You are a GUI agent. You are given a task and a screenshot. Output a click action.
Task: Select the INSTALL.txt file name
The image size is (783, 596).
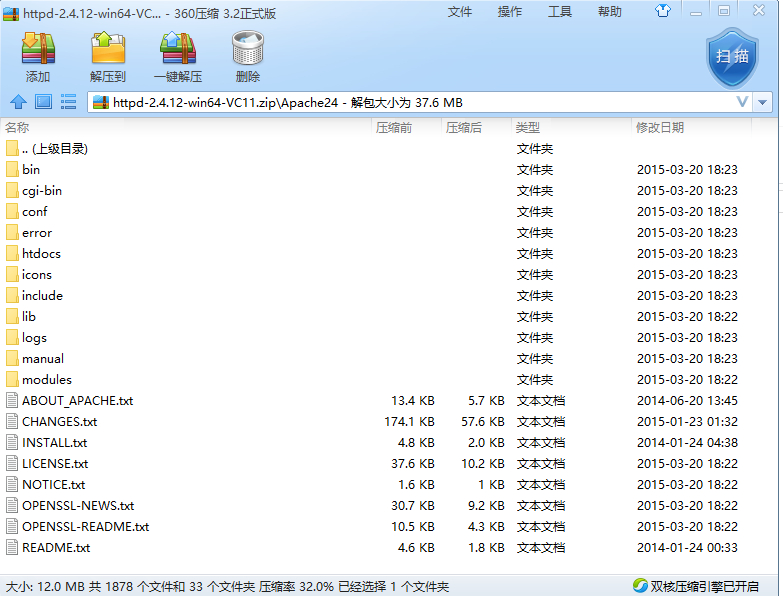[54, 442]
